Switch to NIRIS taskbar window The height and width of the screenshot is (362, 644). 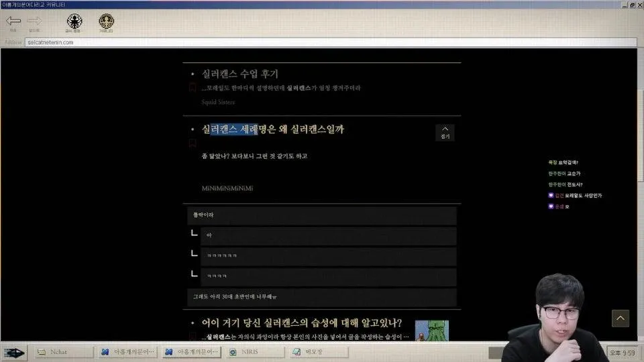(256, 352)
